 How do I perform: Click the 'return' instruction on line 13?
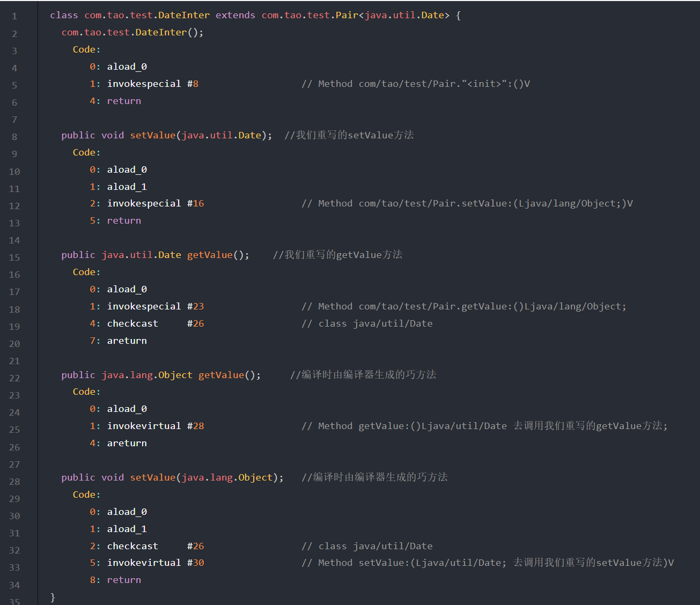point(124,221)
